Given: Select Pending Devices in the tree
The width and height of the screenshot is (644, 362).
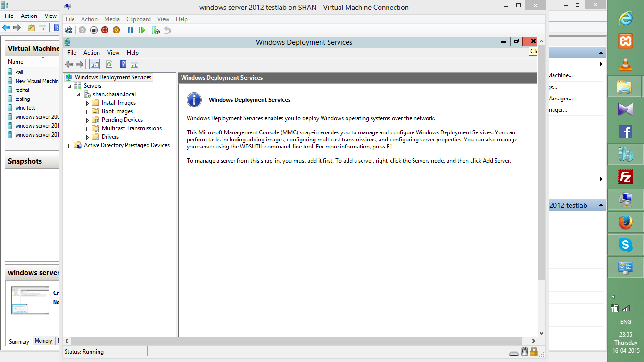Looking at the screenshot, I should 122,120.
